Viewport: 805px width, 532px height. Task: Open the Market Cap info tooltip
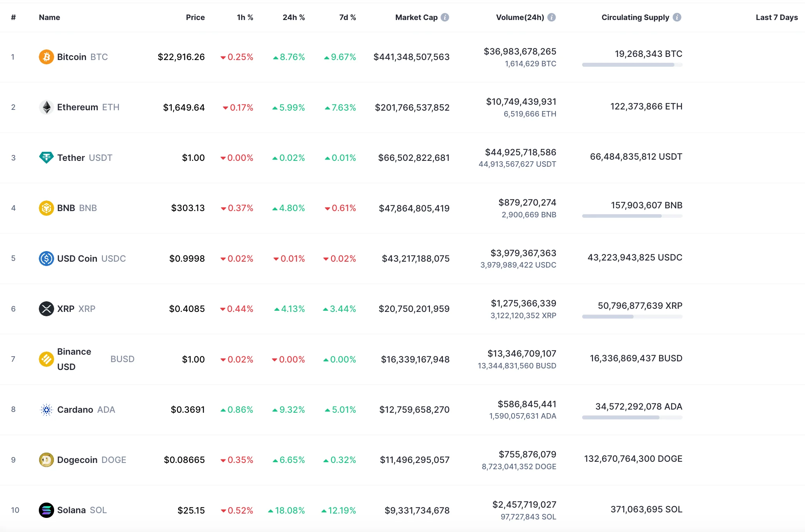tap(444, 17)
